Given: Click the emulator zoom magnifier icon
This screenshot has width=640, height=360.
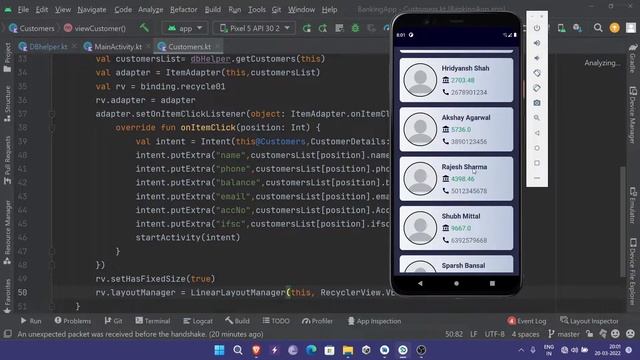Looking at the screenshot, I should pos(537,118).
